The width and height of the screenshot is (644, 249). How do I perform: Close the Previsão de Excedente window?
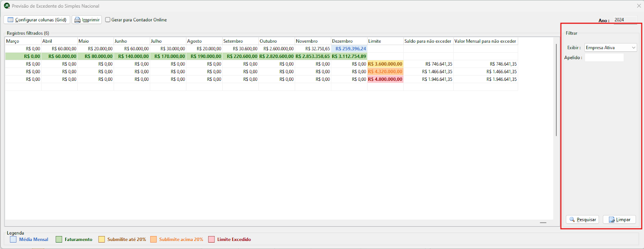coord(639,6)
